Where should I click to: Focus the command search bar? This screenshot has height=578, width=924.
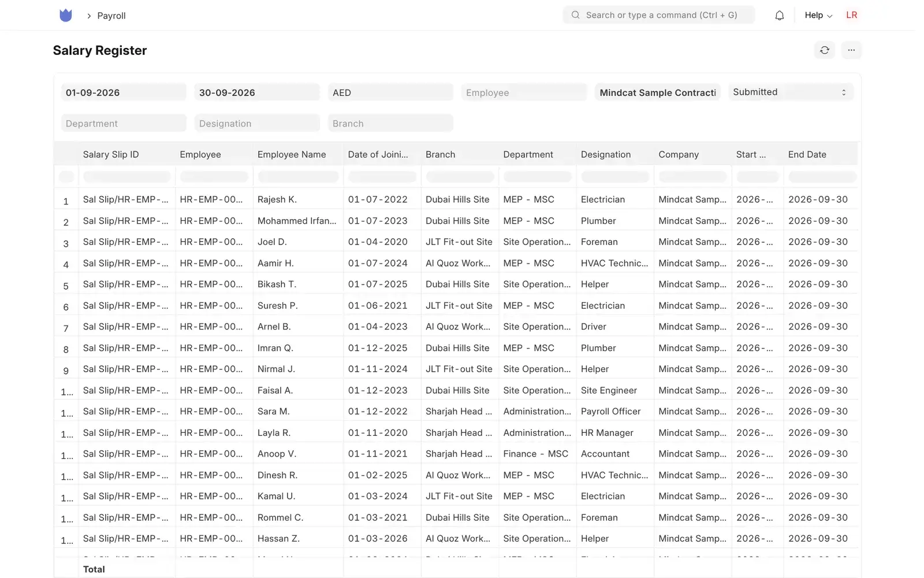click(x=658, y=15)
